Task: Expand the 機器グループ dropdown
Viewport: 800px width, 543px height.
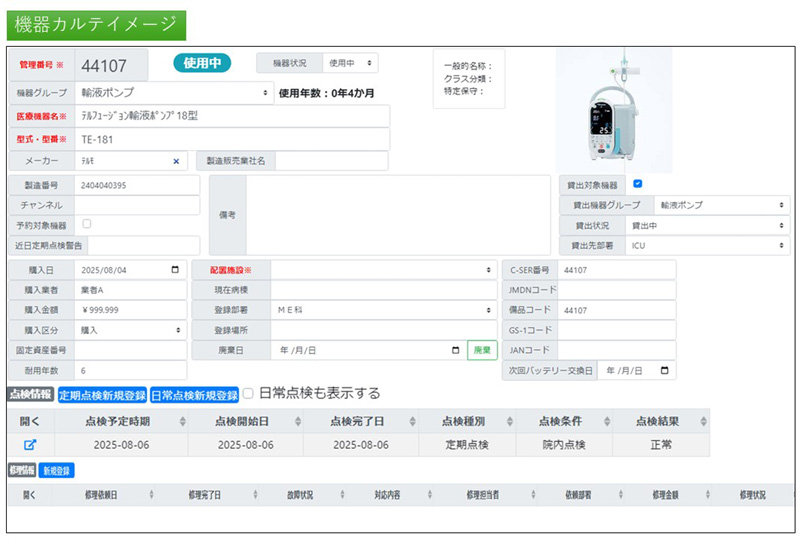Action: (174, 93)
